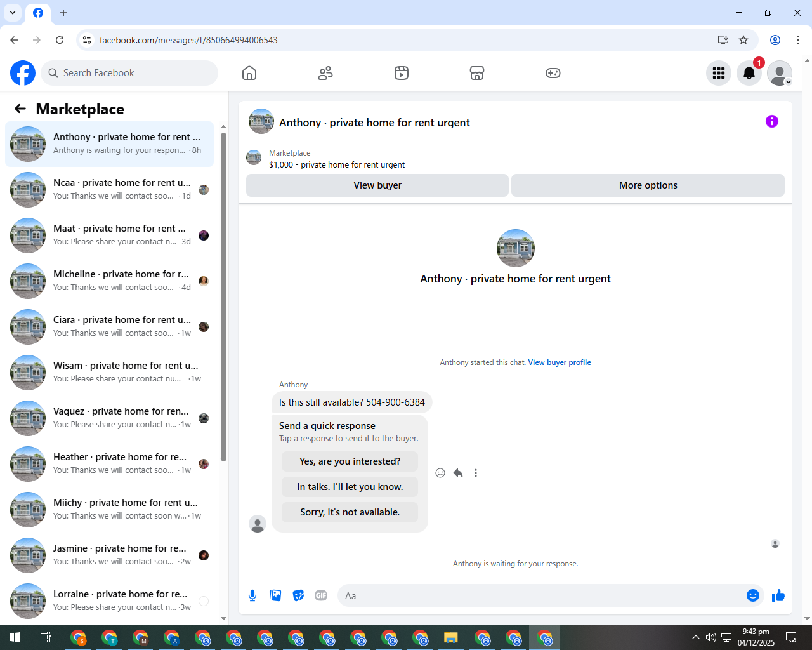Screen dimensions: 812x650
Task: Click listing thumbnail in chat center
Action: click(x=515, y=248)
